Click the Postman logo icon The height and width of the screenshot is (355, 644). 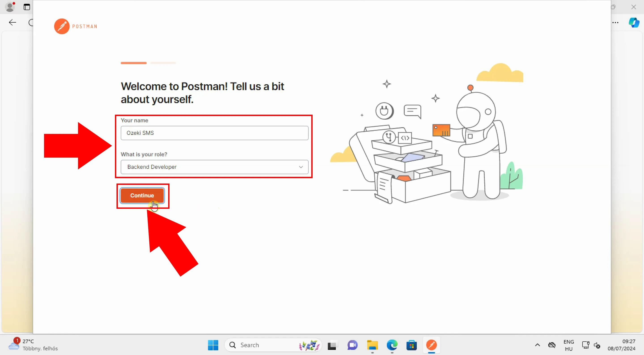61,26
